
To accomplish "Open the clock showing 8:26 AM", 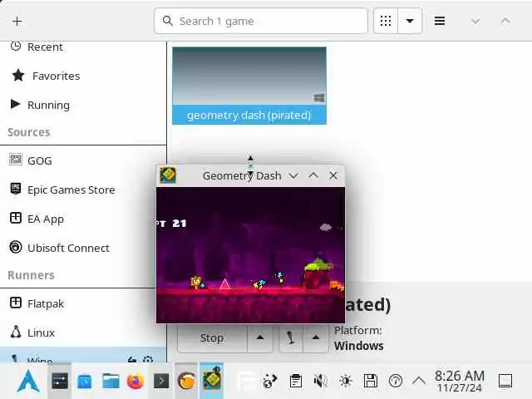I will (x=460, y=381).
